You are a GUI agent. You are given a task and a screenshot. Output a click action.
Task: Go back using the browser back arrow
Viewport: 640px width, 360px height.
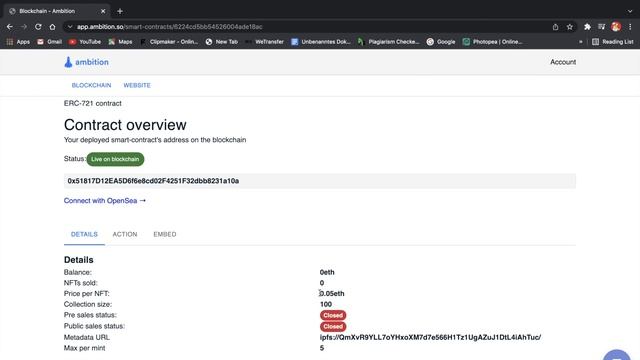click(10, 27)
